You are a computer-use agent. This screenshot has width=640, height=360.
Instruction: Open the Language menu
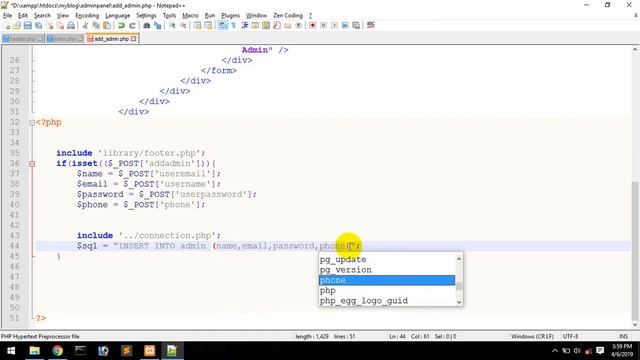tap(118, 16)
